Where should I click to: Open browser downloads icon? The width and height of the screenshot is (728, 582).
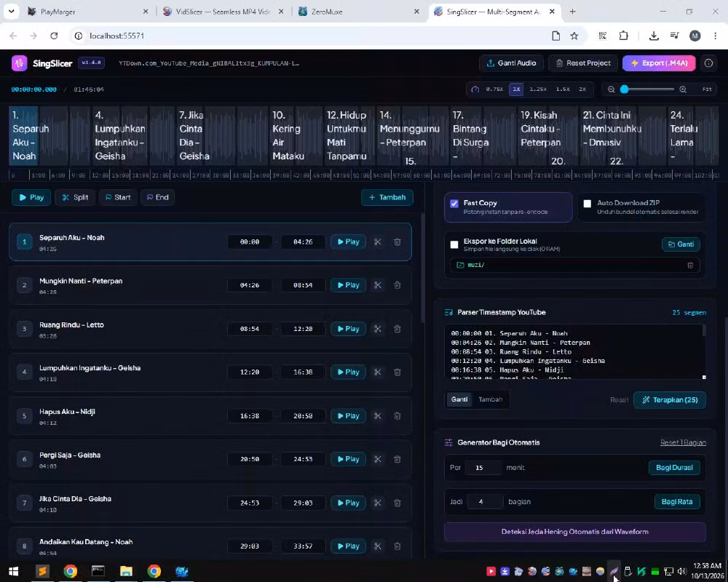654,36
